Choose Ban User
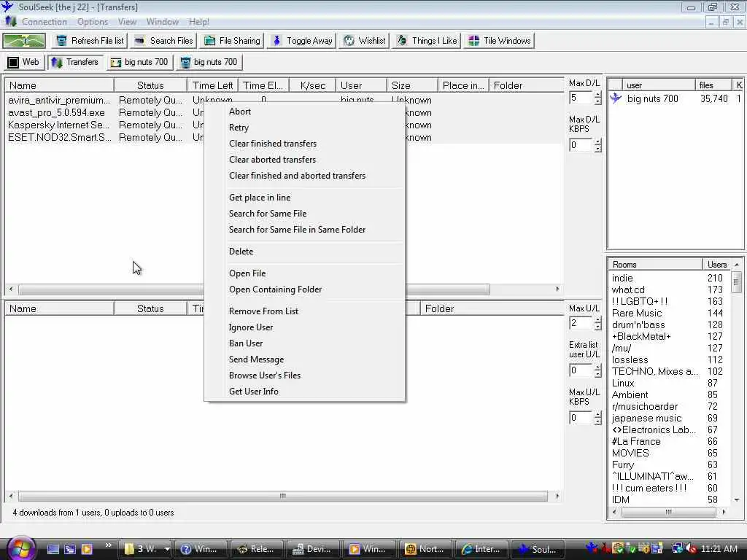 (304, 343)
